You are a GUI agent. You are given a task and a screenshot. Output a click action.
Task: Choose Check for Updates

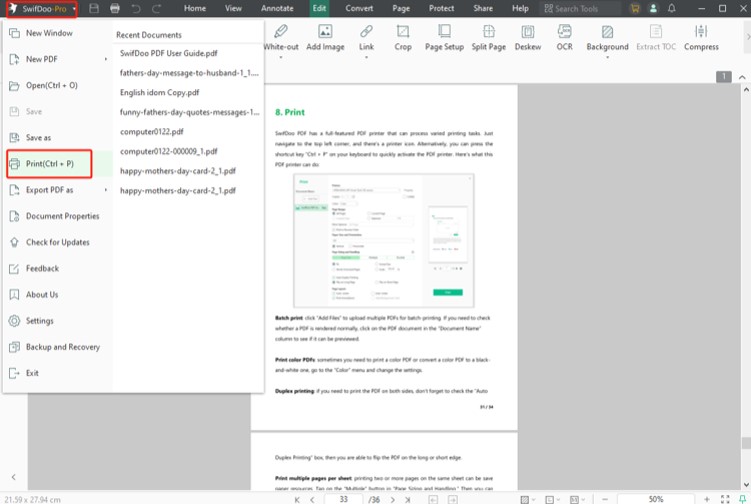point(57,242)
